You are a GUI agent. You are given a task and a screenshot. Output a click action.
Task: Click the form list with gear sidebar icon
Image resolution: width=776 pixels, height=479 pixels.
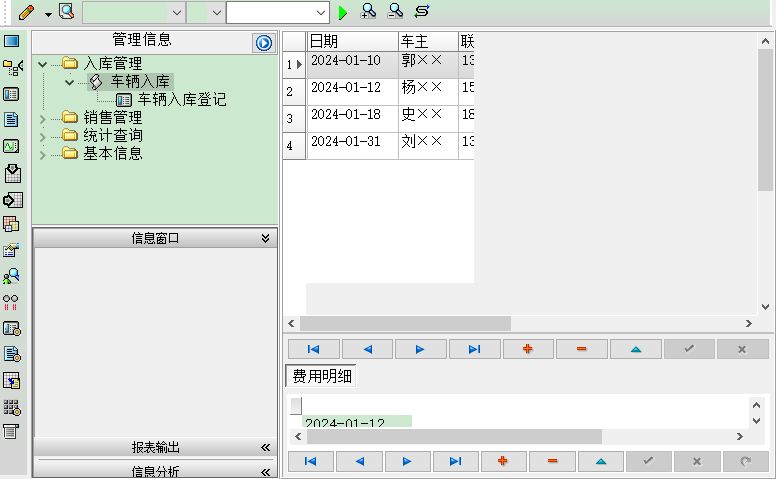pos(12,329)
